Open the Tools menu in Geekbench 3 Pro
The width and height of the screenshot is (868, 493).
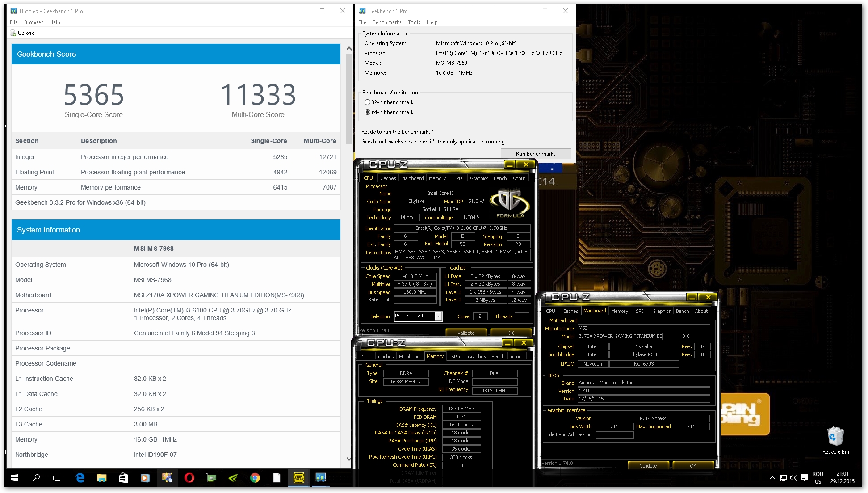tap(414, 22)
